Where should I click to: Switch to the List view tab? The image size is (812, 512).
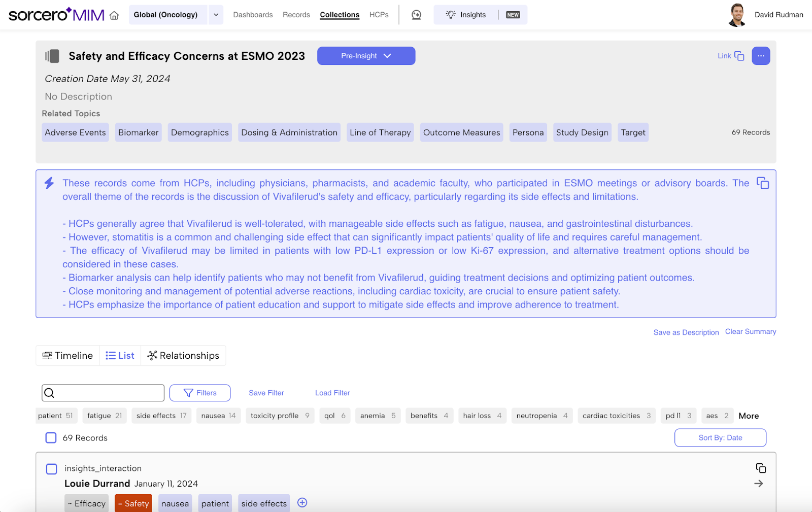(120, 356)
